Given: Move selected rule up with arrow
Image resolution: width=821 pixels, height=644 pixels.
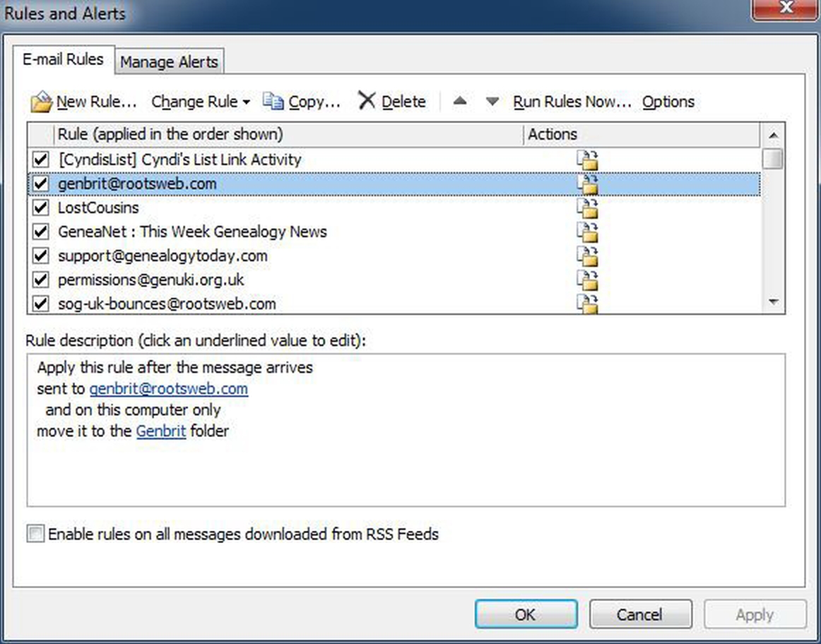Looking at the screenshot, I should [460, 101].
